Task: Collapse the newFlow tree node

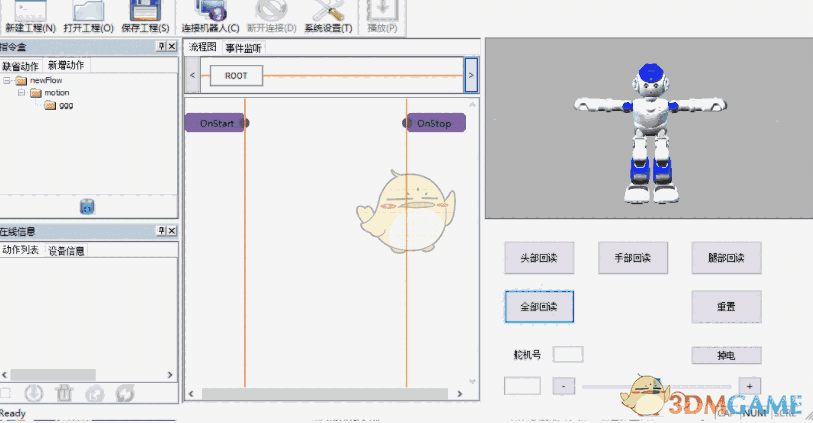Action: pos(7,80)
